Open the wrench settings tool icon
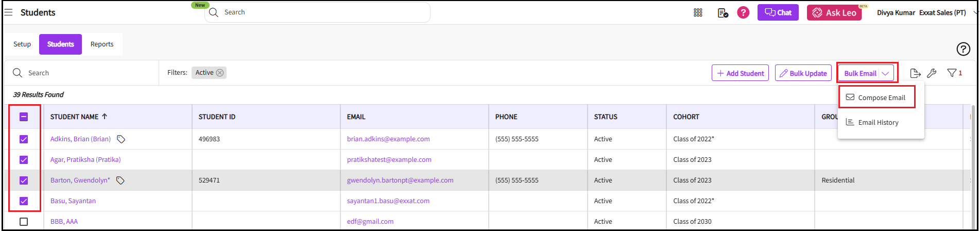Screen dimensions: 980x231 tap(932, 73)
